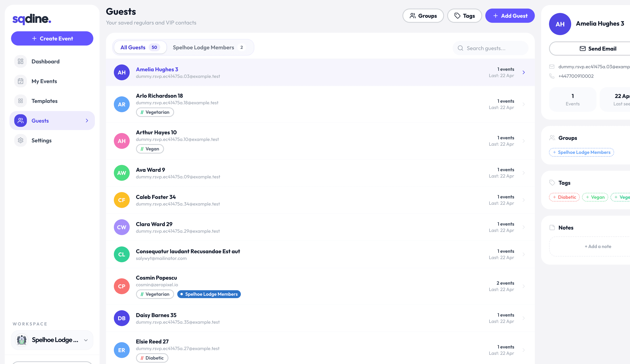The image size is (630, 364).
Task: Click the Cosmin Popescu CP avatar
Action: [x=122, y=286]
